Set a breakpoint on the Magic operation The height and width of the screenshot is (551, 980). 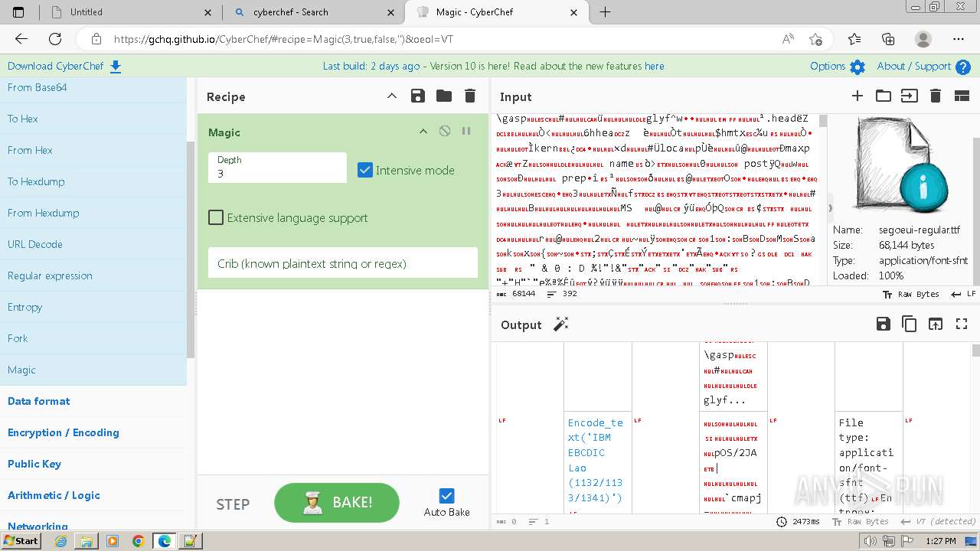tap(466, 132)
